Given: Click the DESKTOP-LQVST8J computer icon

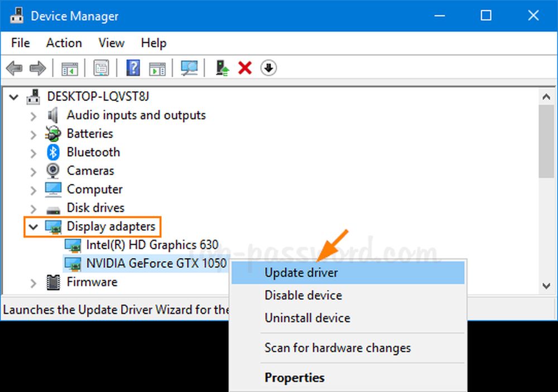Looking at the screenshot, I should 33,96.
